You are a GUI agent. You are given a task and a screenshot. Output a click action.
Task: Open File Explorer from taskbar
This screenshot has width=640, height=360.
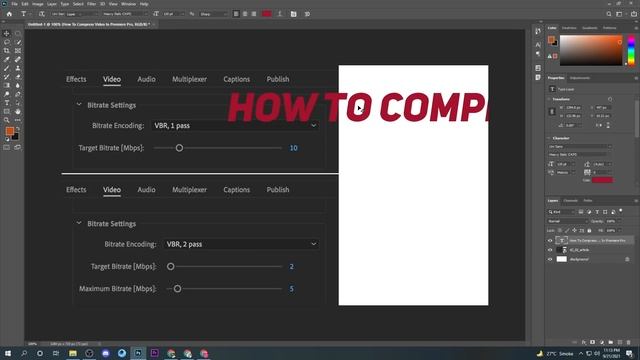click(73, 353)
